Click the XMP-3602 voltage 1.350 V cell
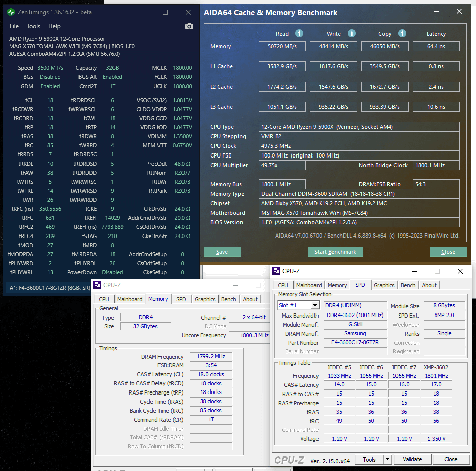The width and height of the screenshot is (476, 471). pyautogui.click(x=436, y=439)
